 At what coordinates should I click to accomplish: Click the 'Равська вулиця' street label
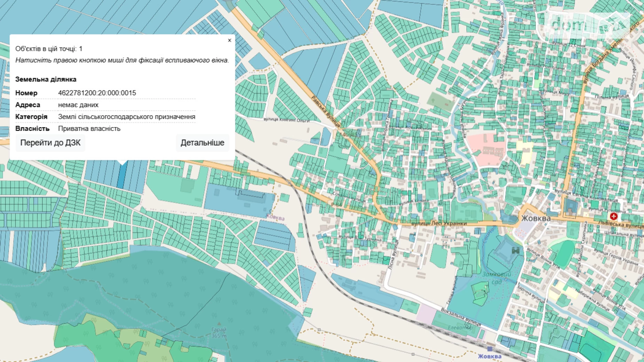tap(325, 111)
